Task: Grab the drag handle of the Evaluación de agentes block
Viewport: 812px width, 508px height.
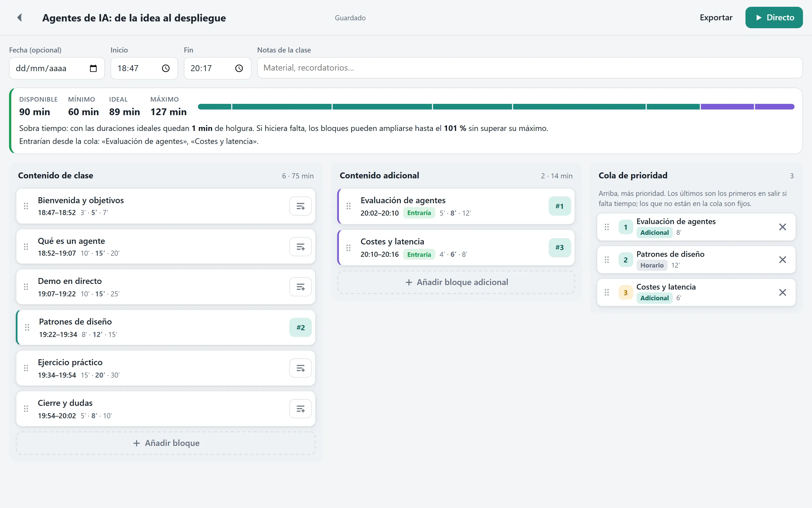Action: pos(348,206)
